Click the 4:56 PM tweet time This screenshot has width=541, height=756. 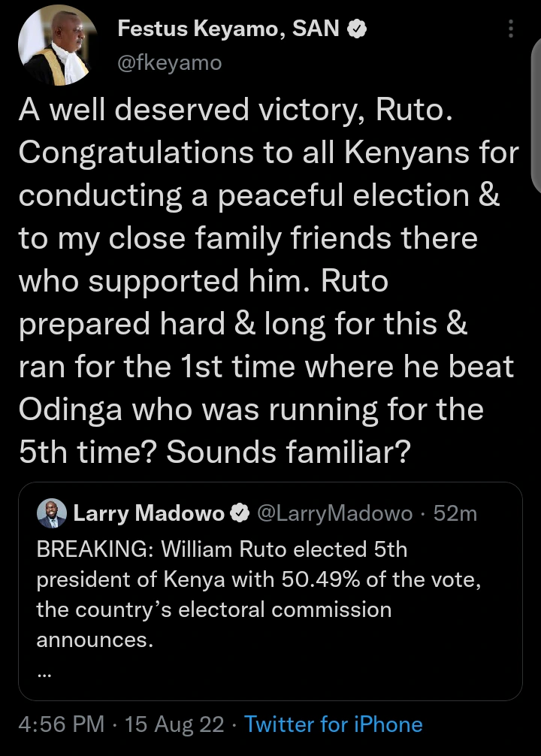pos(62,724)
